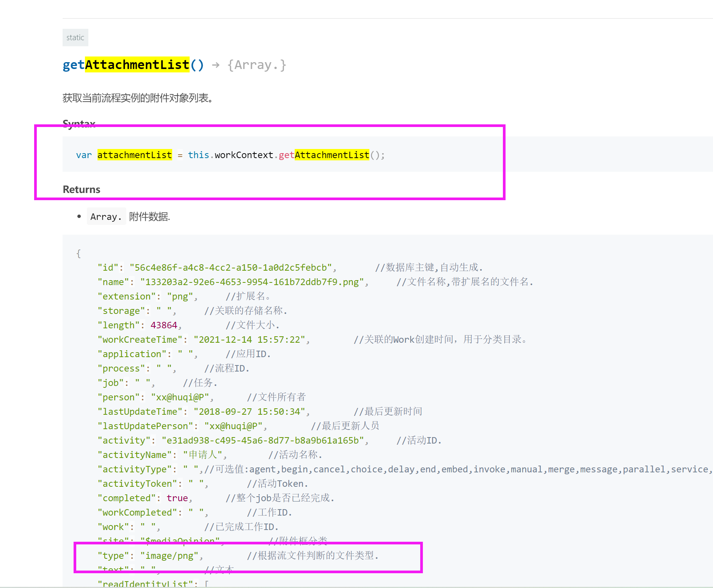Click the "workCreateTime" key

[x=140, y=340]
